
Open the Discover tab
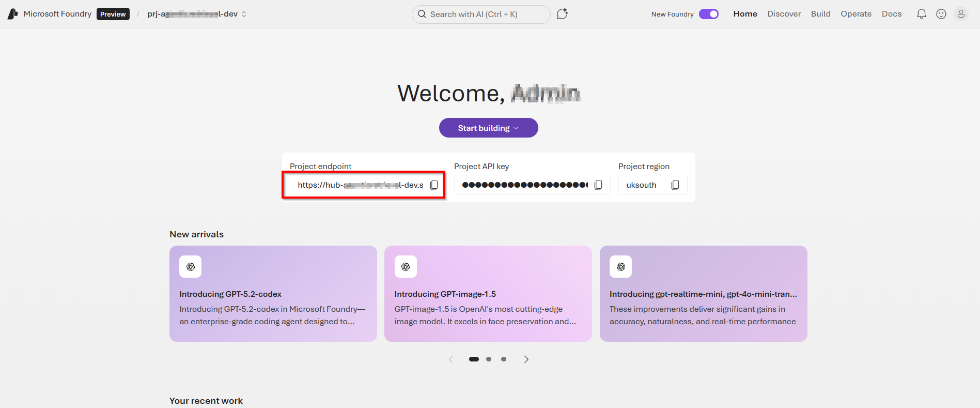coord(784,14)
